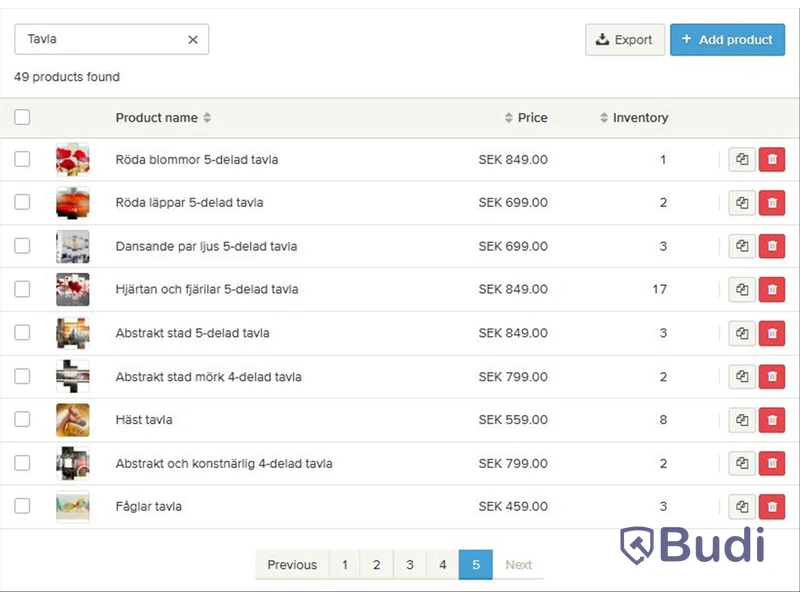
Task: Delete the Röda blommor 5-delad tavla product
Action: pos(772,159)
